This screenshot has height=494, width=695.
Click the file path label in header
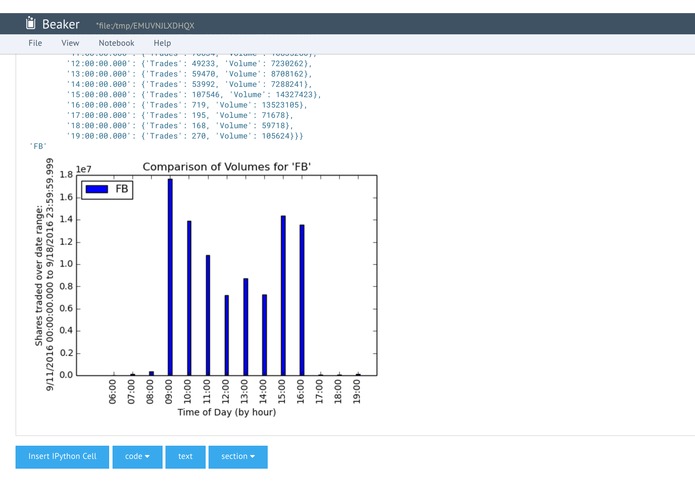click(145, 26)
